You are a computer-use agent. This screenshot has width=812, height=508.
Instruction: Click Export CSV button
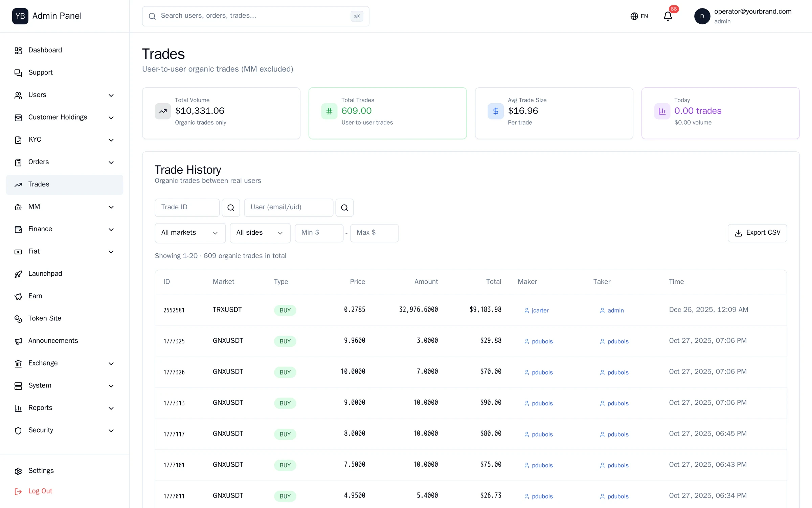757,233
